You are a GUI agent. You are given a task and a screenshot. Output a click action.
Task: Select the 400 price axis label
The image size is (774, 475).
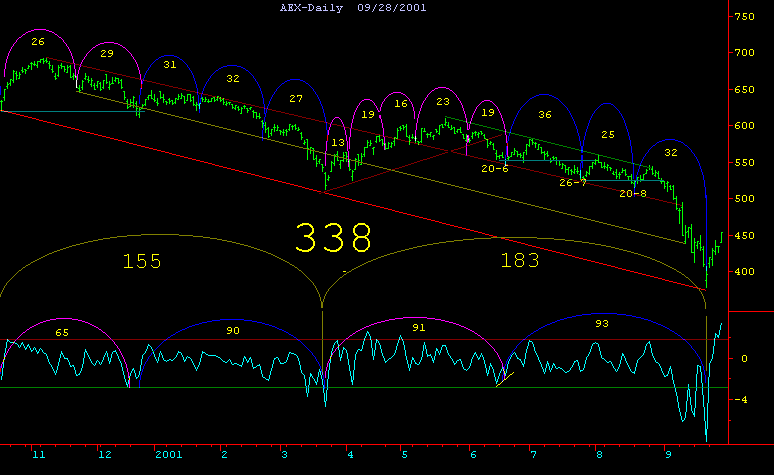coord(744,272)
